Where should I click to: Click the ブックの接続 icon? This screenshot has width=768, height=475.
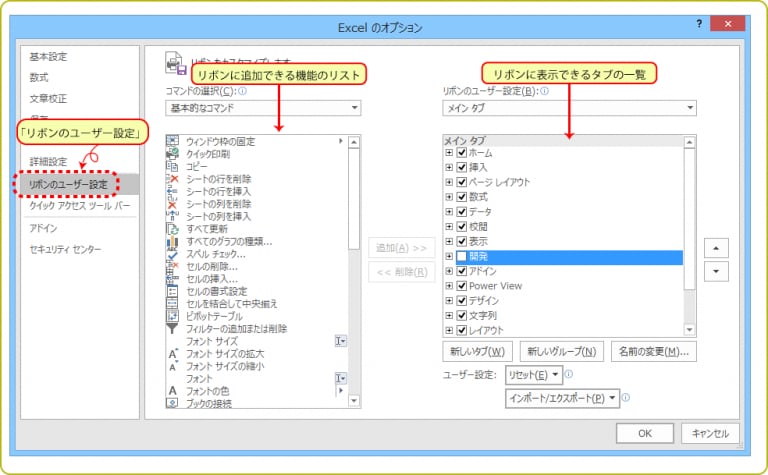172,403
